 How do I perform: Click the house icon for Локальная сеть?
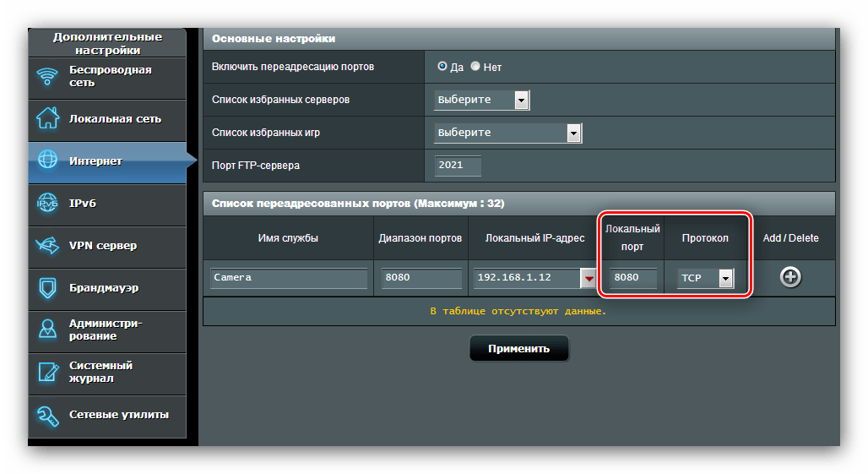click(47, 118)
